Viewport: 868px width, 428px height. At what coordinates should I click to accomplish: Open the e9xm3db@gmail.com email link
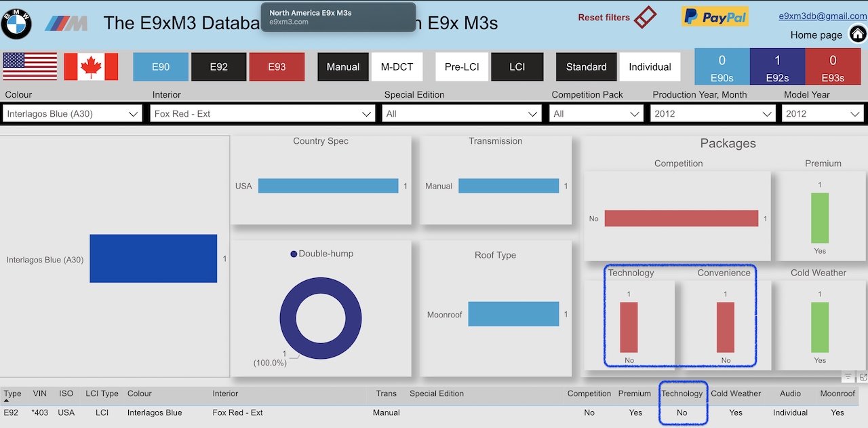[x=823, y=16]
